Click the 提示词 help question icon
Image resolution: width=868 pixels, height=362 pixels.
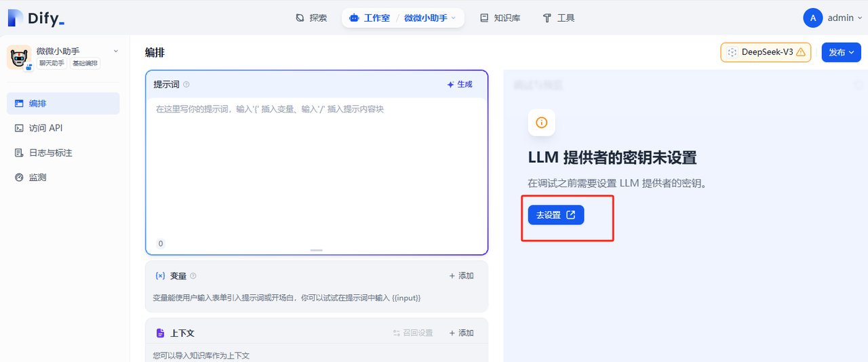pyautogui.click(x=186, y=85)
